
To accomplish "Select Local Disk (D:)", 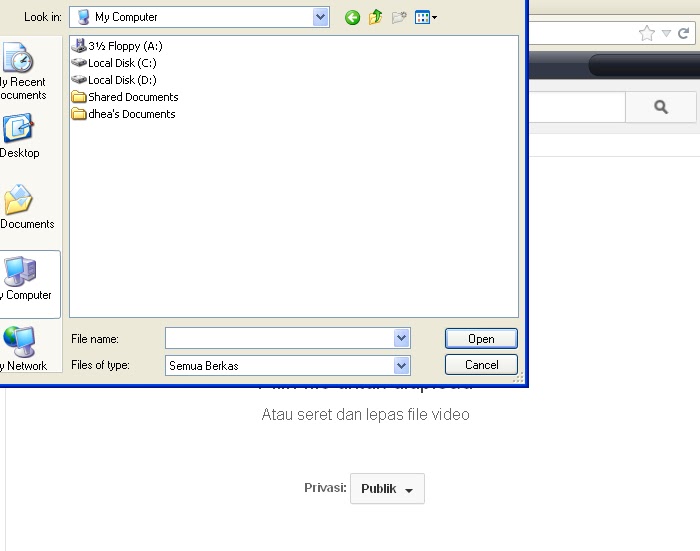I will pyautogui.click(x=114, y=80).
